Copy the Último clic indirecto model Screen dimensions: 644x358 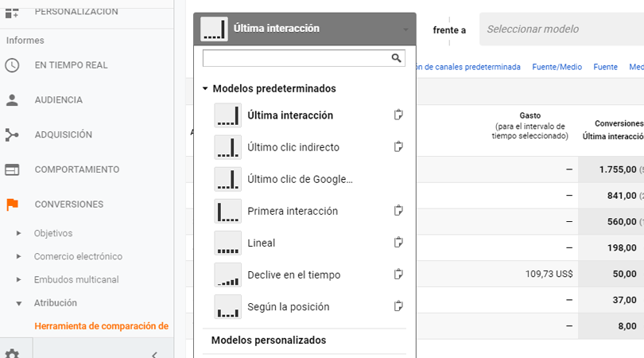click(x=398, y=146)
